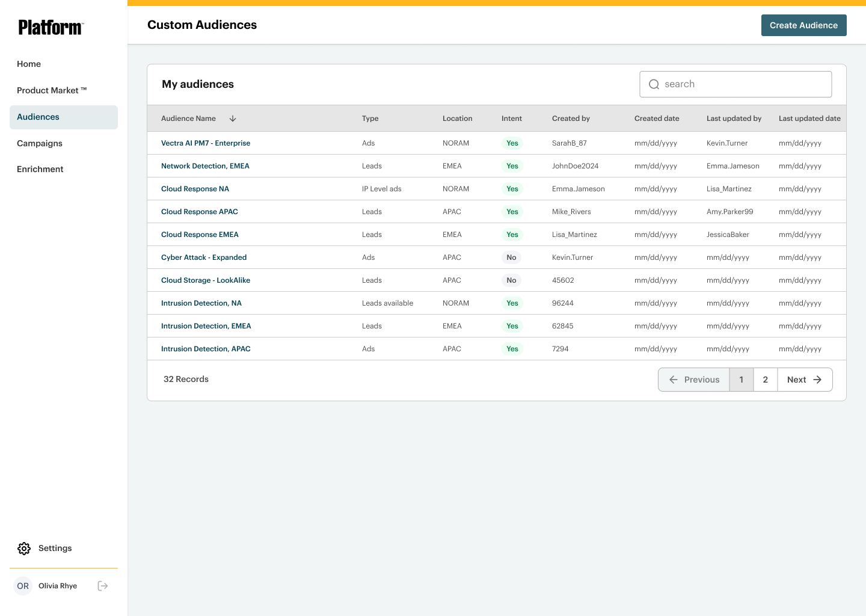This screenshot has height=616, width=866.
Task: Click the OR user avatar
Action: click(23, 586)
